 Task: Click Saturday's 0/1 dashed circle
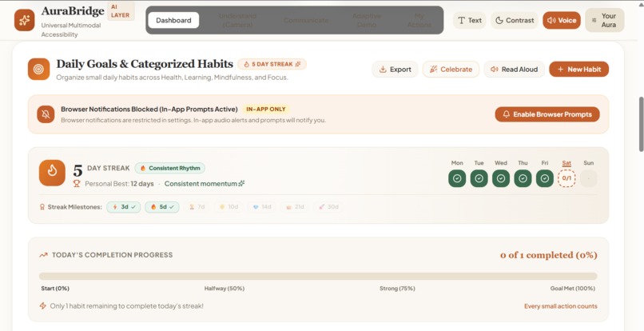click(x=566, y=178)
